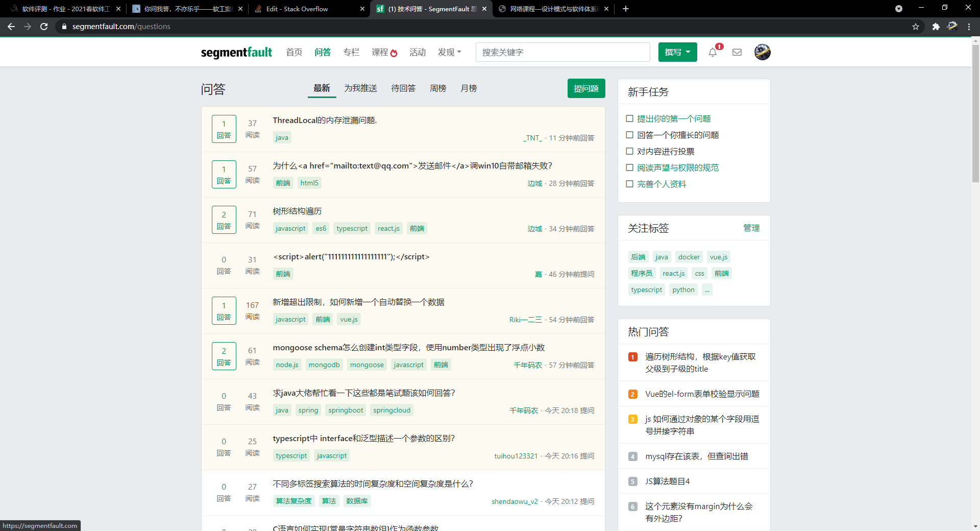Click the 算法复杂度 tag
The width and height of the screenshot is (980, 531).
click(x=293, y=501)
